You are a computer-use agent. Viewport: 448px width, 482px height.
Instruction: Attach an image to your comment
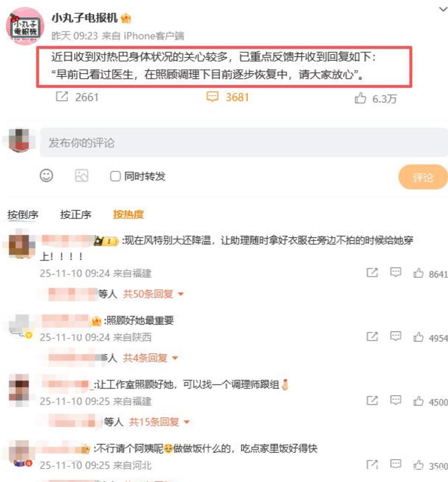(81, 176)
